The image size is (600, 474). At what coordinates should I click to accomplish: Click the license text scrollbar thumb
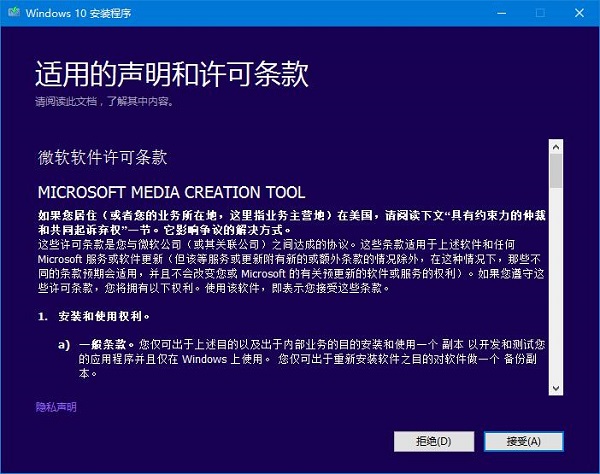[556, 172]
